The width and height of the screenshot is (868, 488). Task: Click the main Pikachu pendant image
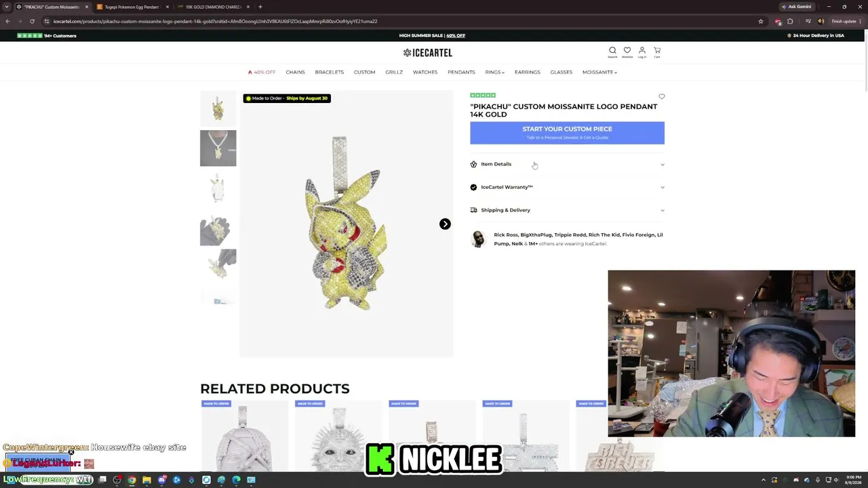click(346, 224)
